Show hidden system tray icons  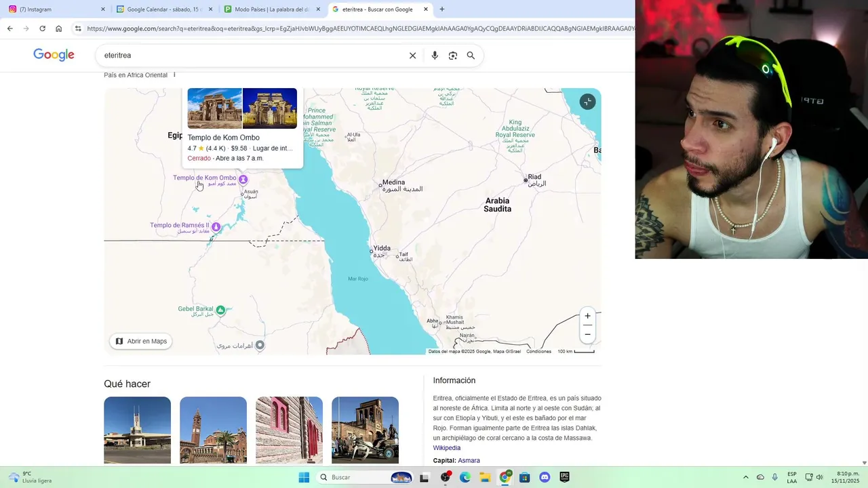(x=745, y=477)
